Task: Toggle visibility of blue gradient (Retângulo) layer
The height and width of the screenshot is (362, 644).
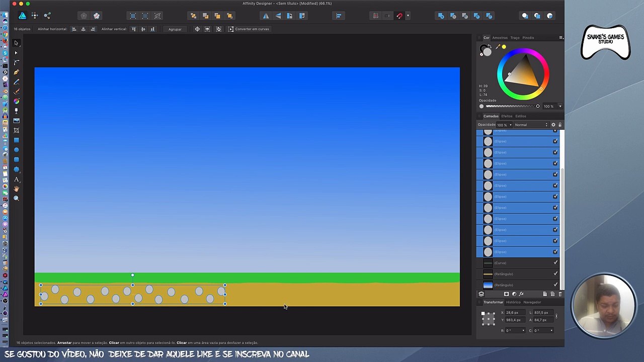Action: click(x=555, y=285)
